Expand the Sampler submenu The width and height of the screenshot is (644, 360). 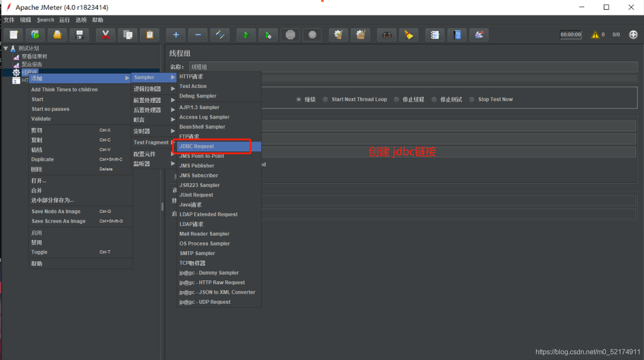[154, 77]
